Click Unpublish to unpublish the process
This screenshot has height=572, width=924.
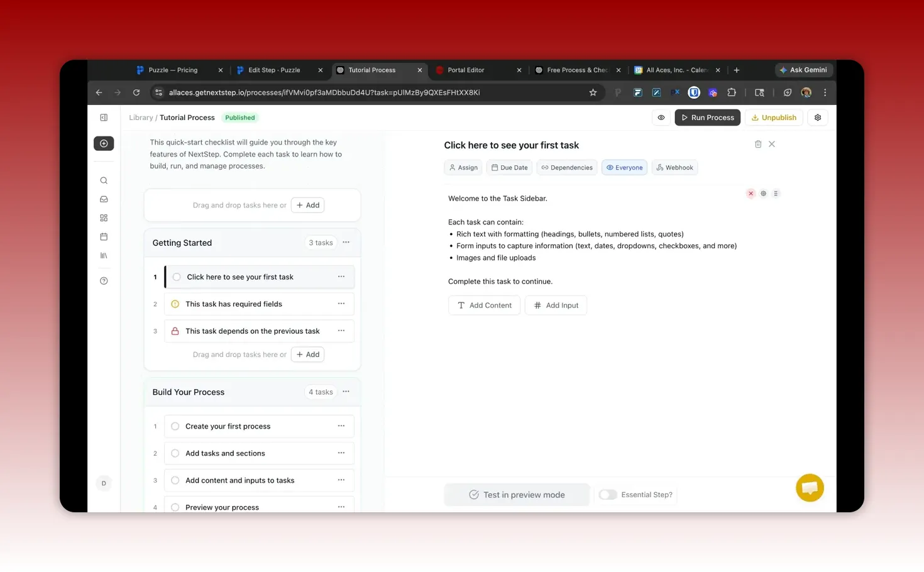774,118
